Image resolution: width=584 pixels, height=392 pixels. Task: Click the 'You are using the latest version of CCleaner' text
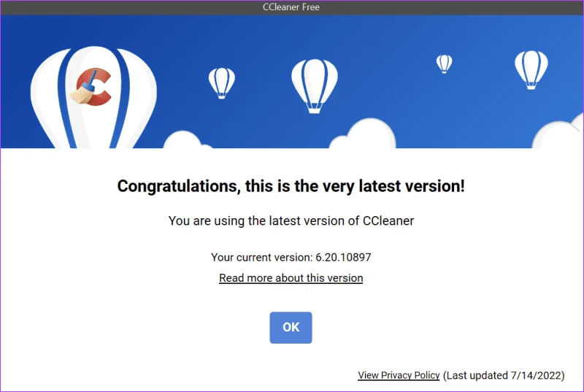[291, 220]
